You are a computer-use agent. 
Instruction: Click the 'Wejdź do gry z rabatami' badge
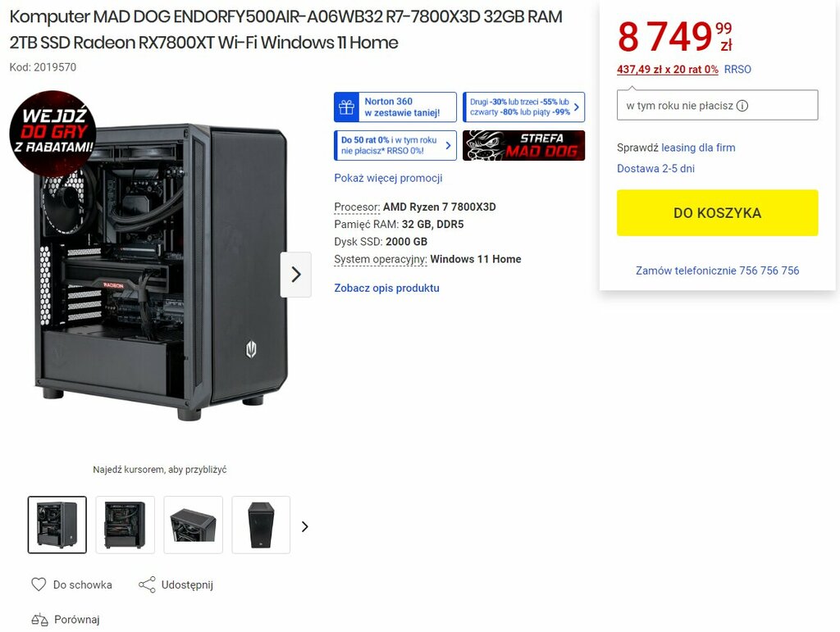(x=52, y=133)
